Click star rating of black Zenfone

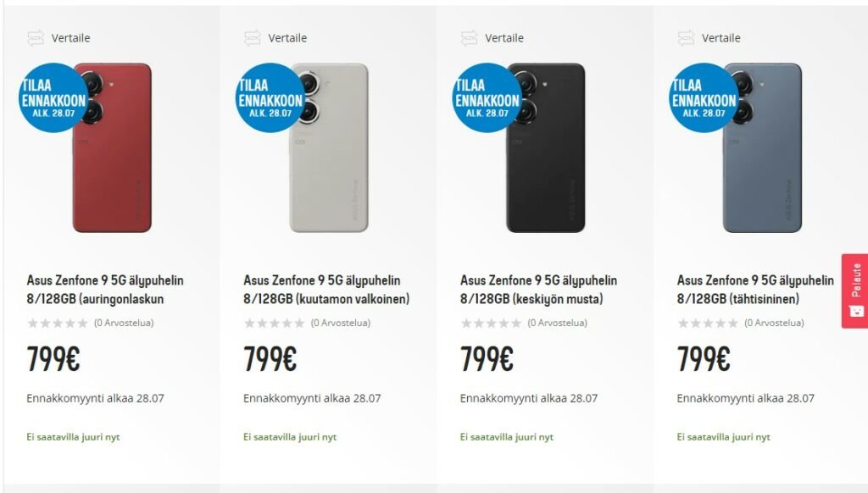pyautogui.click(x=491, y=323)
